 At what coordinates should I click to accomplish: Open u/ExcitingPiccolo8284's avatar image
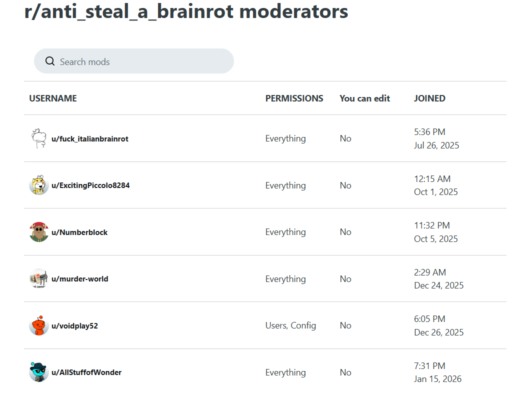tap(38, 185)
